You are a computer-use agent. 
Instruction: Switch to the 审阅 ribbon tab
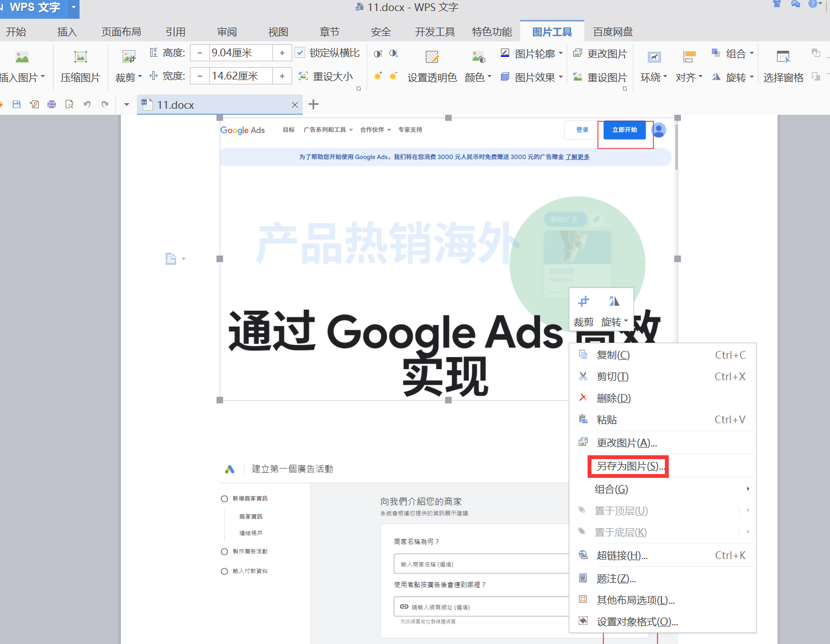[226, 32]
